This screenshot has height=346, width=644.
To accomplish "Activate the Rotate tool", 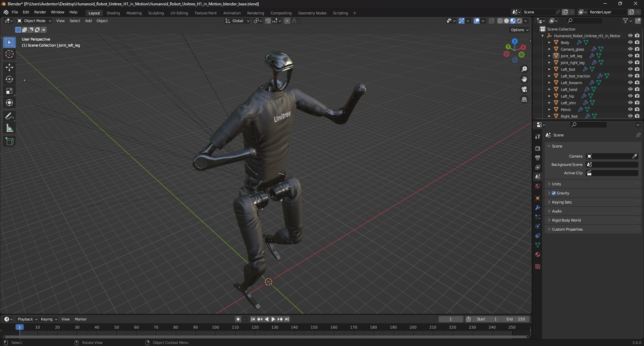I will (x=9, y=79).
